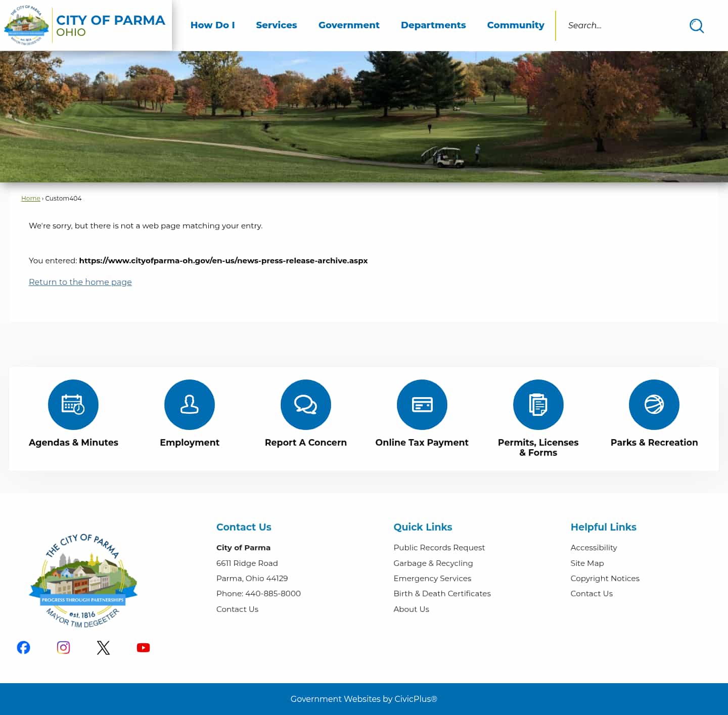Select the Employment person icon

click(190, 404)
